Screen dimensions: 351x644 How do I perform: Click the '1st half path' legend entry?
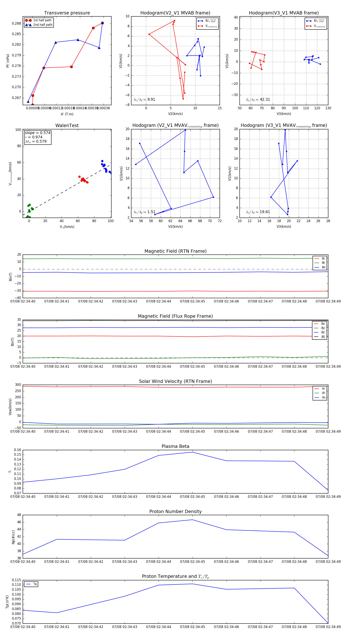click(39, 20)
